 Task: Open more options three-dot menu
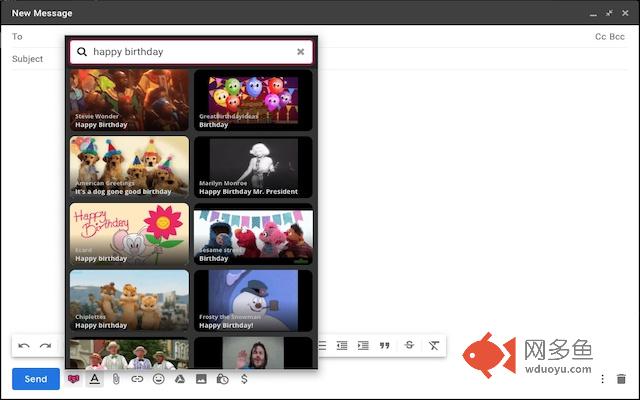tap(602, 379)
